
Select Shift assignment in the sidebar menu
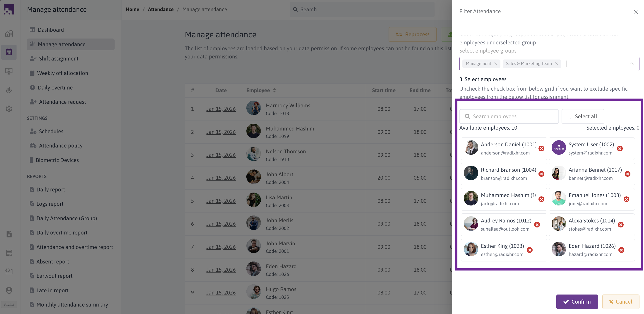[x=59, y=58]
